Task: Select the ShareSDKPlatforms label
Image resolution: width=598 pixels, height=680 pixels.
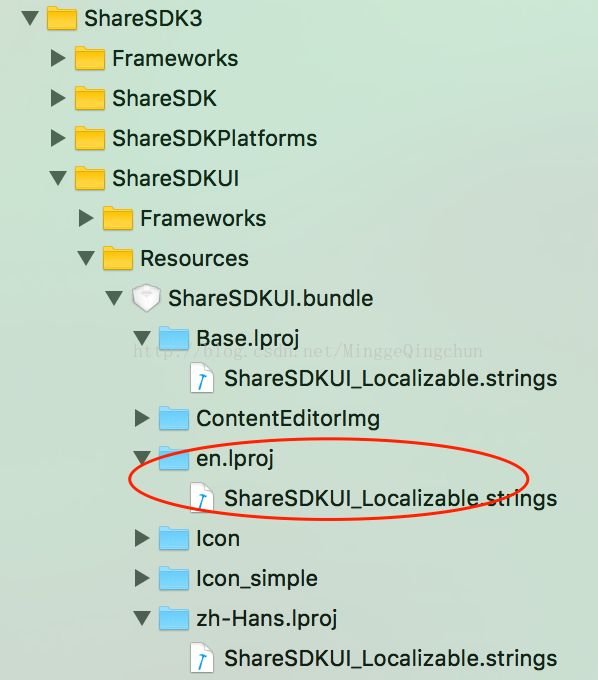Action: click(x=215, y=138)
